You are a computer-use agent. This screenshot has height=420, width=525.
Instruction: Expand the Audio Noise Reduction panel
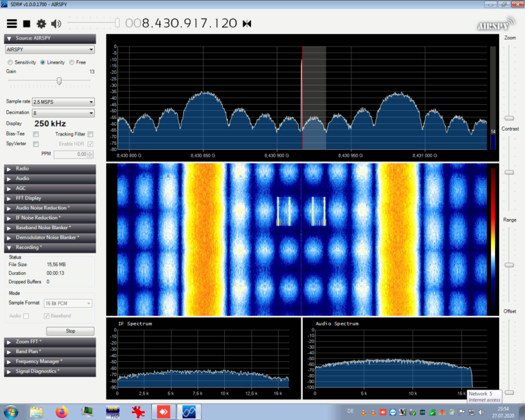tap(50, 208)
